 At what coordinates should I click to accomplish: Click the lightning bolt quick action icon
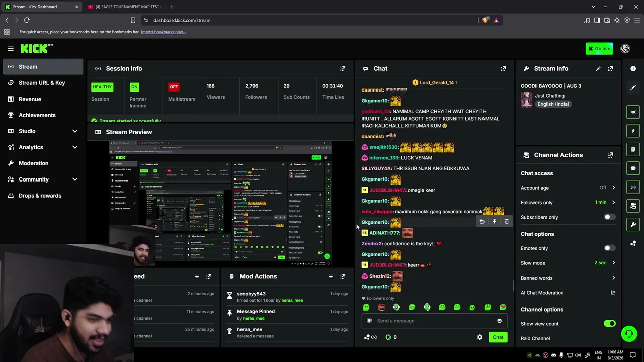pos(633,131)
